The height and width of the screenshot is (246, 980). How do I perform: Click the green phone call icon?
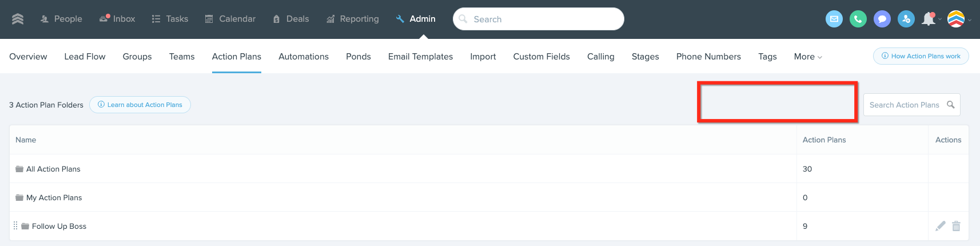[x=858, y=19]
